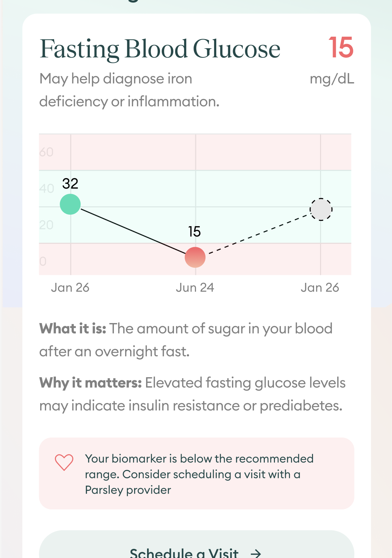Click the Fasting Blood Glucose title
Image resolution: width=392 pixels, height=558 pixels.
pos(160,49)
